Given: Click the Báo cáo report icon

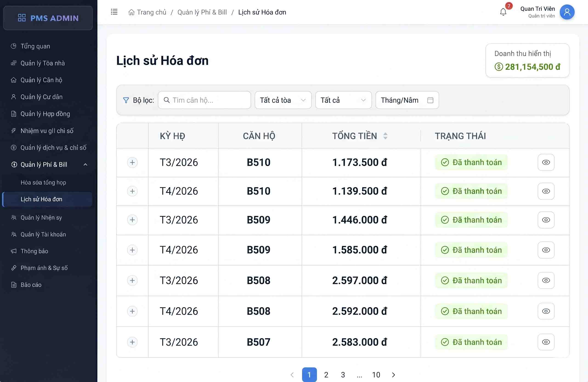Looking at the screenshot, I should [x=14, y=285].
